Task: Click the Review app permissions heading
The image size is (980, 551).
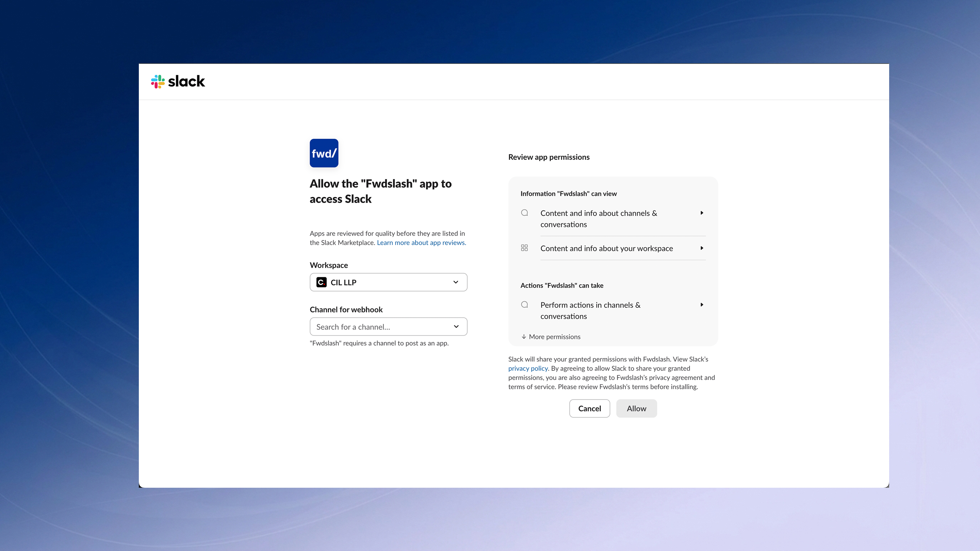Action: click(549, 157)
